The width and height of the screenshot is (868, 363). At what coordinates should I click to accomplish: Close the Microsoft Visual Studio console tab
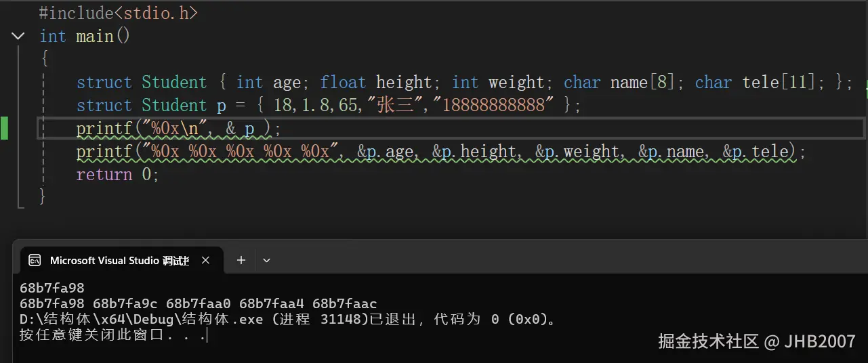pos(206,260)
